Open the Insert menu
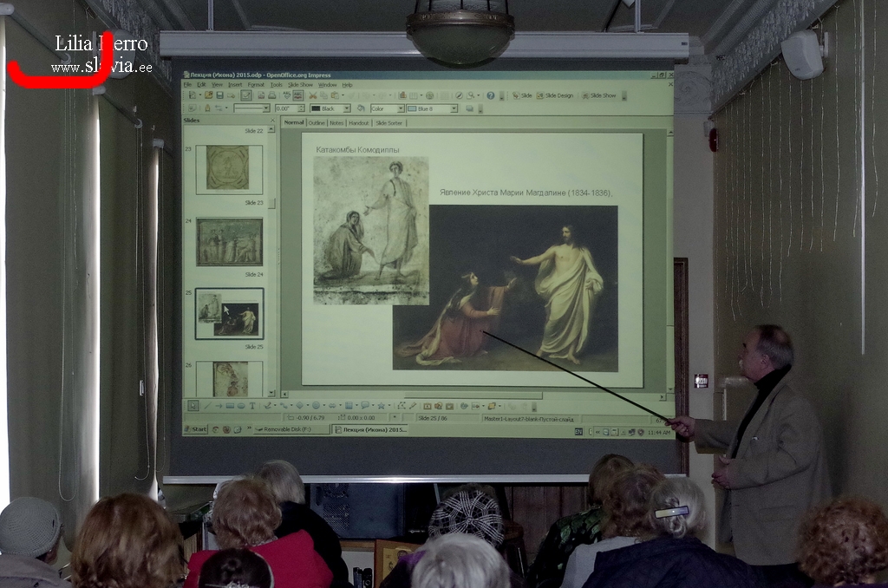 (235, 85)
